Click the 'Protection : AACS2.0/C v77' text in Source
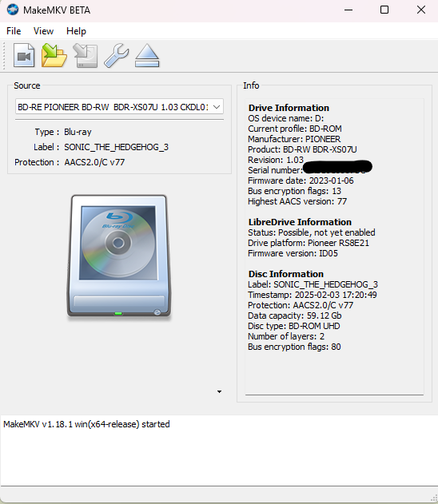 (70, 162)
